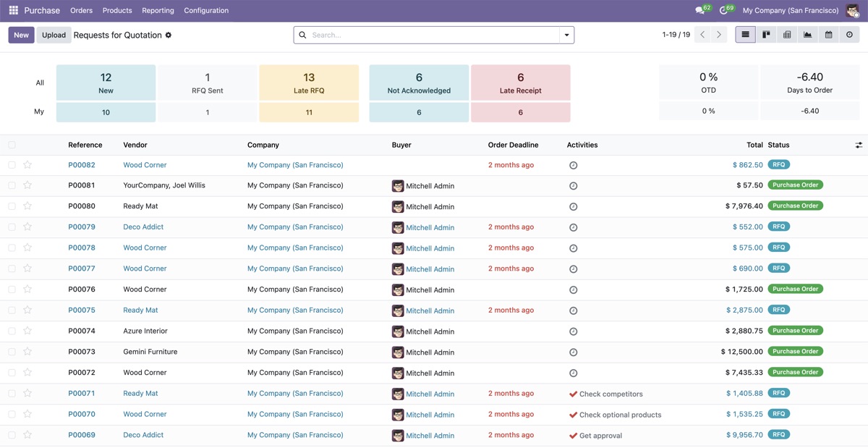Open Check competitors activity on P00071

click(x=606, y=394)
